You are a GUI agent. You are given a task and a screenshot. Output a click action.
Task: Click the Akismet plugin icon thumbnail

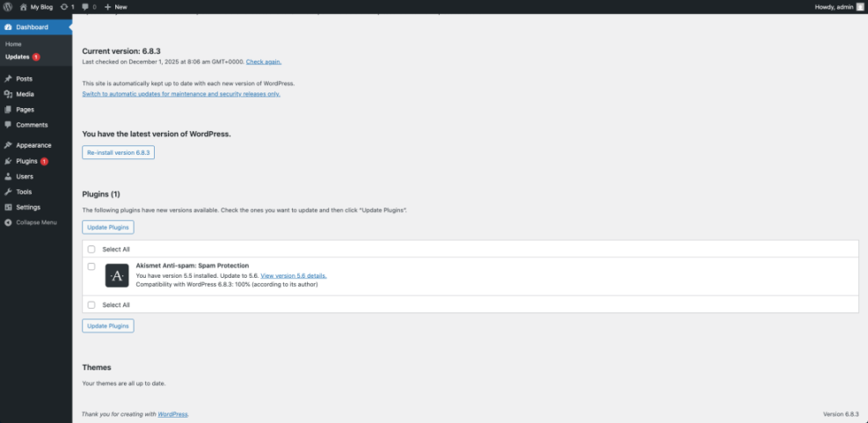tap(117, 276)
